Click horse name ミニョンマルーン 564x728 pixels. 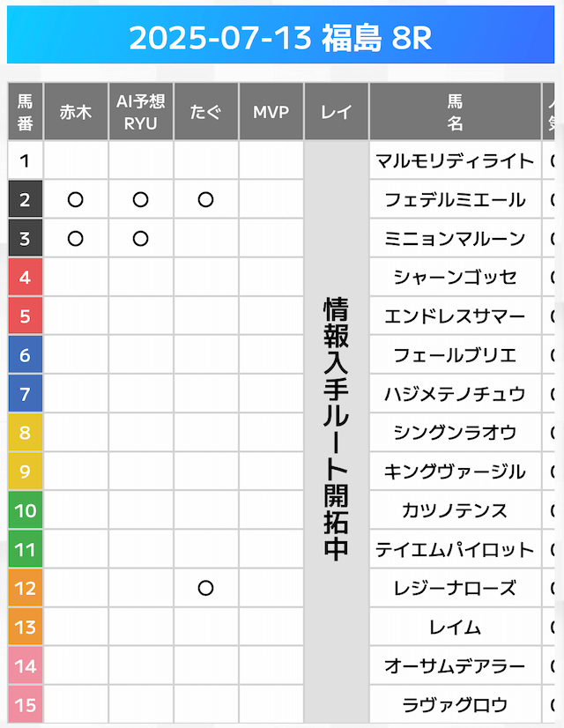point(455,239)
